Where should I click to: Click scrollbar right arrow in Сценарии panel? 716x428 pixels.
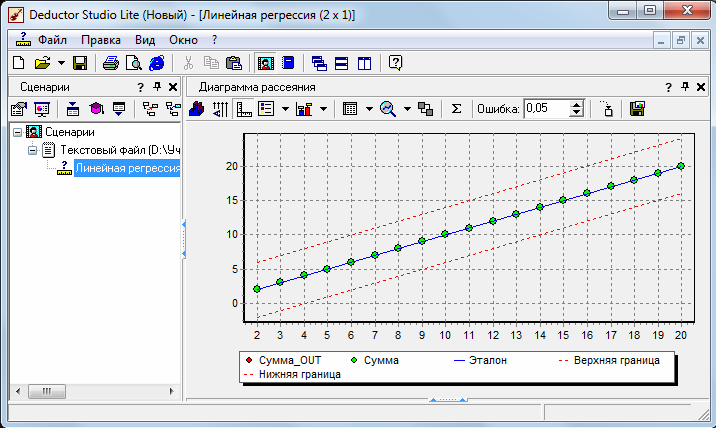point(172,391)
